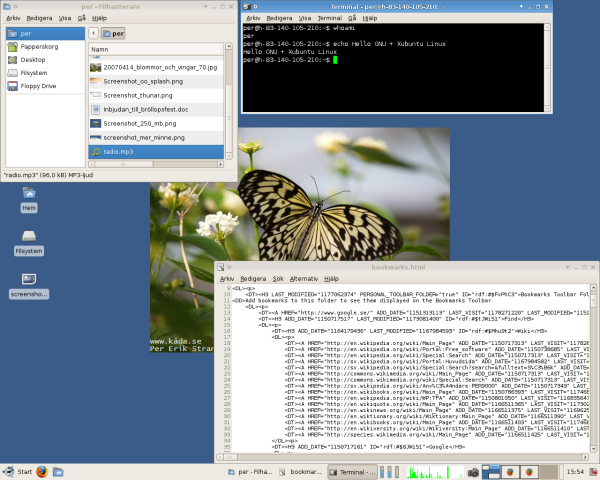Select Filsystem in file manager sidebar

point(45,73)
